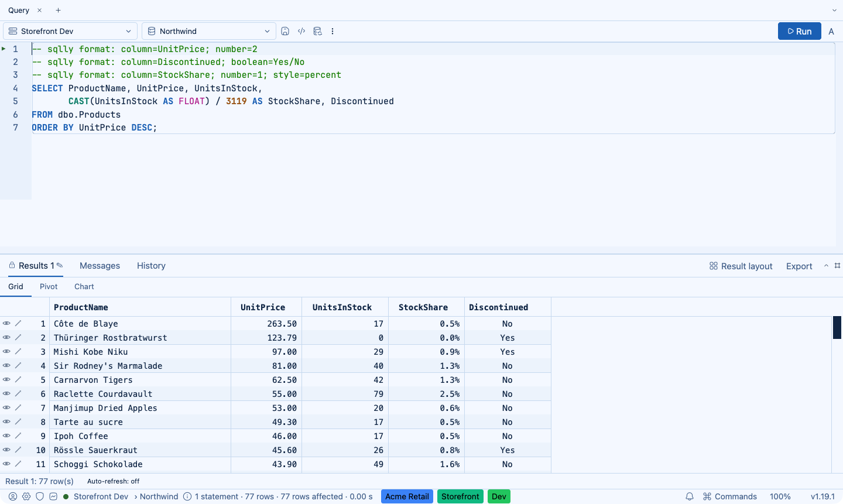The height and width of the screenshot is (504, 843).
Task: Click the UnitsInStock column header
Action: click(345, 307)
